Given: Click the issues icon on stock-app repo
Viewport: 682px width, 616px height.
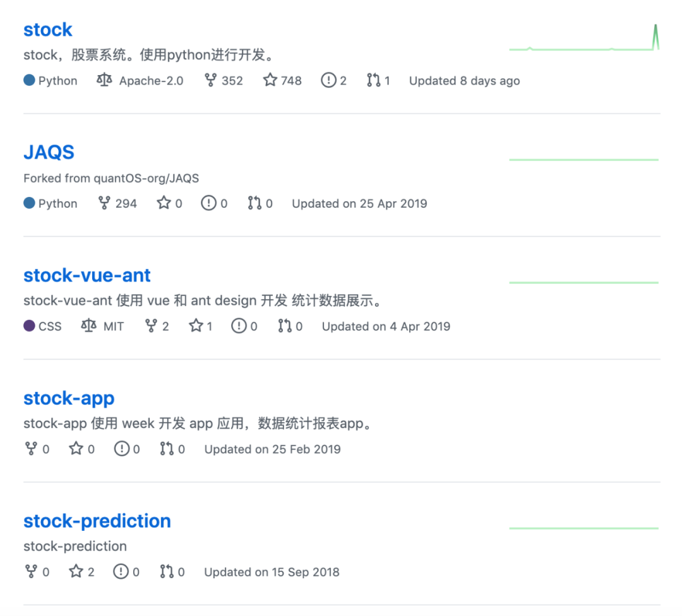Looking at the screenshot, I should pos(122,448).
